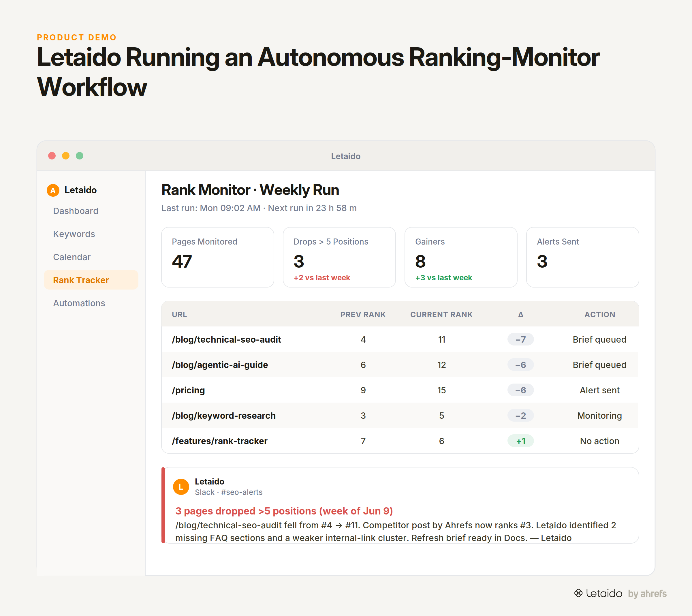Open the Automations section
Viewport: 692px width, 616px height.
[x=79, y=303]
